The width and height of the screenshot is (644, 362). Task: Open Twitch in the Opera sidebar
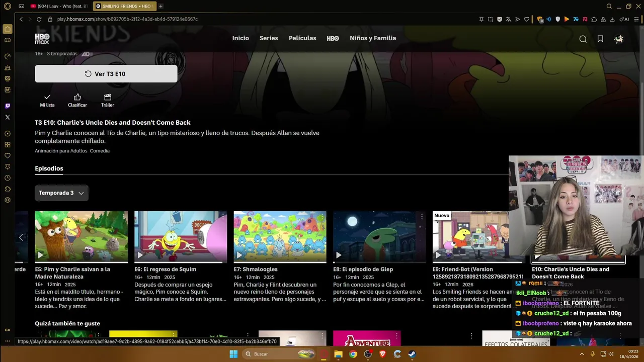pos(8,106)
